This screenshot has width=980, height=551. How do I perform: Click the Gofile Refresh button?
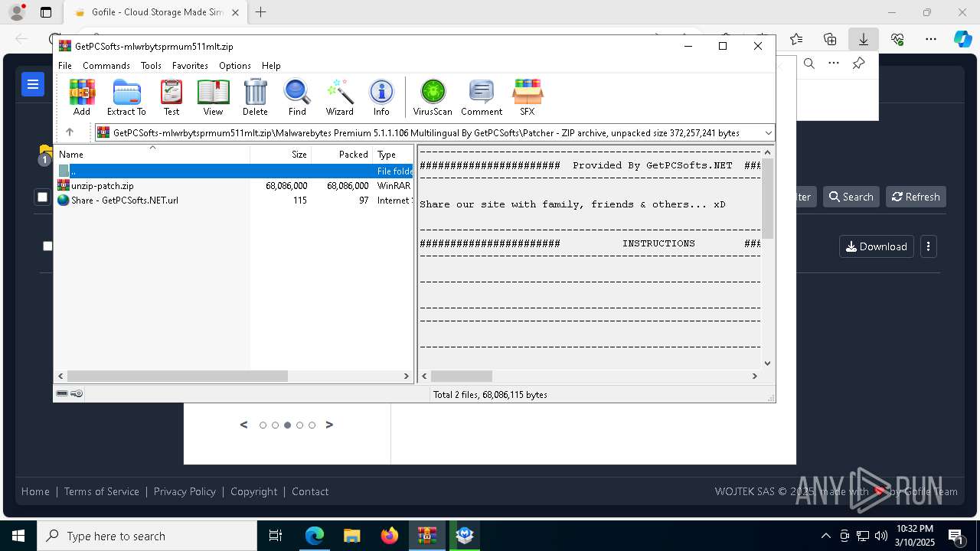click(916, 197)
